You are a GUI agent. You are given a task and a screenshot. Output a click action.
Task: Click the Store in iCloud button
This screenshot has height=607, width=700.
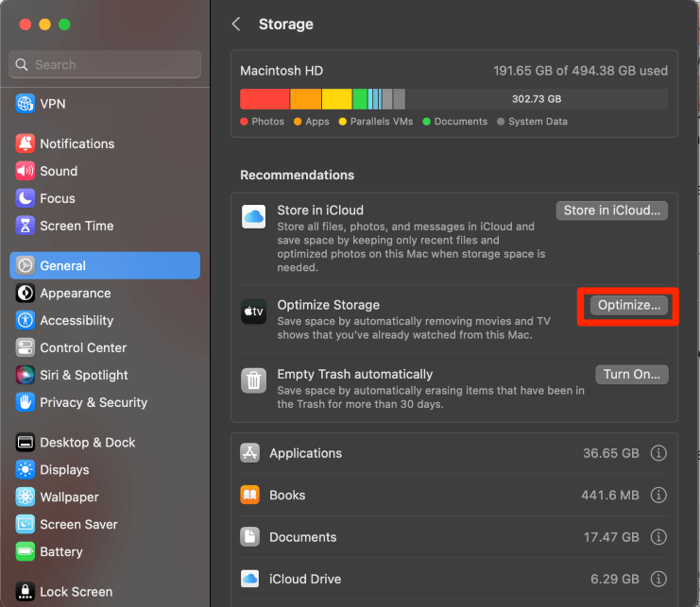tap(611, 211)
